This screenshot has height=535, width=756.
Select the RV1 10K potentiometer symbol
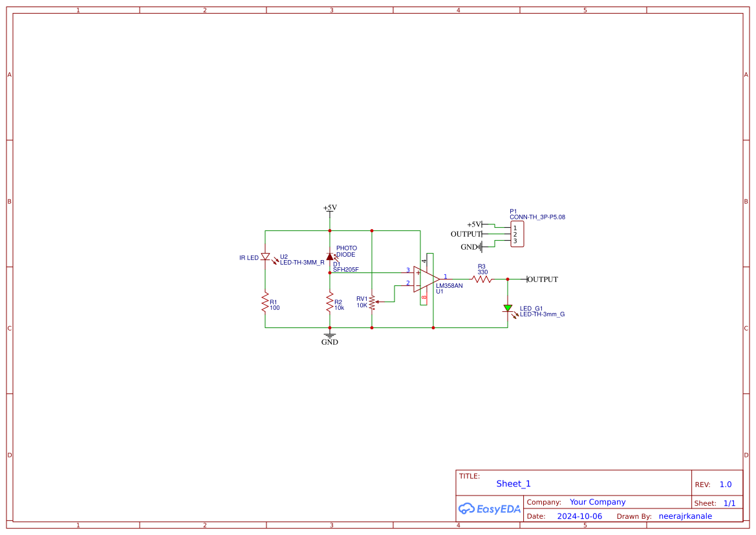372,301
